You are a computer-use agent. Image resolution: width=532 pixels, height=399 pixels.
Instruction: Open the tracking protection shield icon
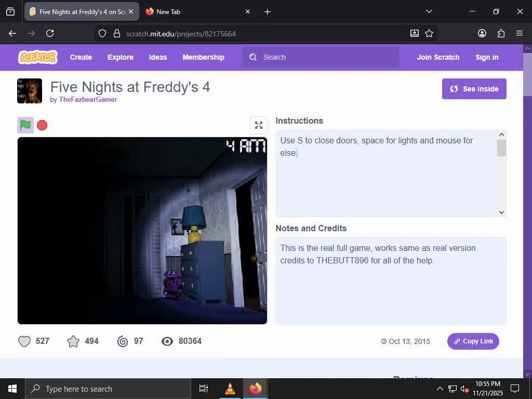(102, 33)
